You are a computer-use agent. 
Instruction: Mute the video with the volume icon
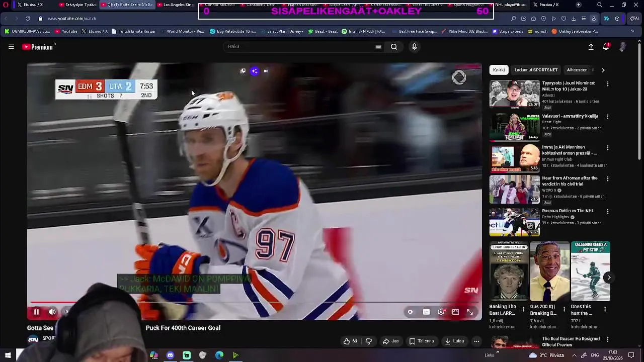coord(52,312)
